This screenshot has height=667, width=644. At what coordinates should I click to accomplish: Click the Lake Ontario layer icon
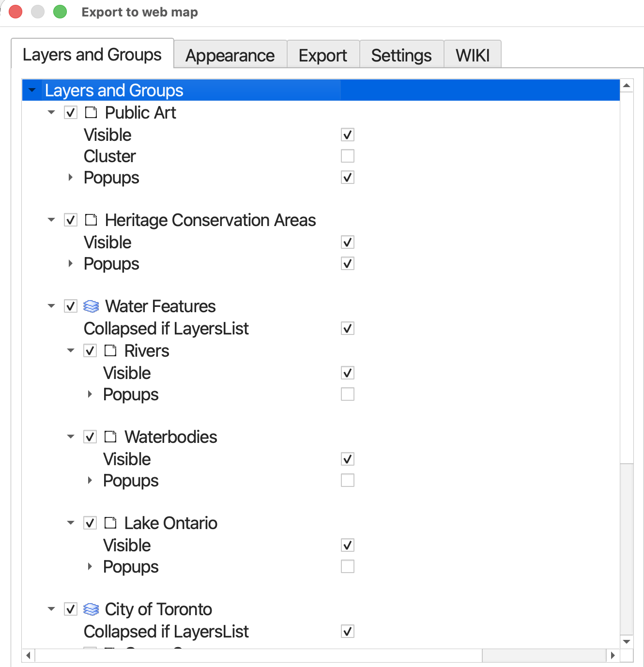point(110,523)
